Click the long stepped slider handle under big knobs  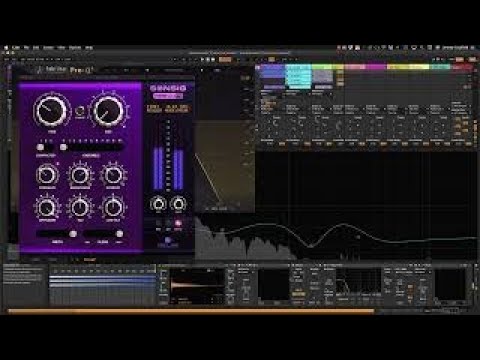pos(63,147)
